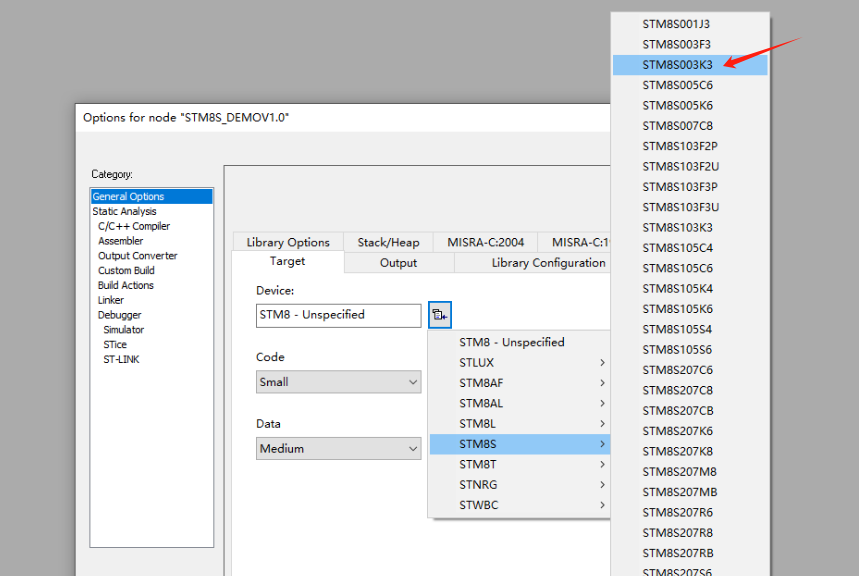Choose device STM8S207R8
The image size is (859, 576).
pyautogui.click(x=690, y=533)
